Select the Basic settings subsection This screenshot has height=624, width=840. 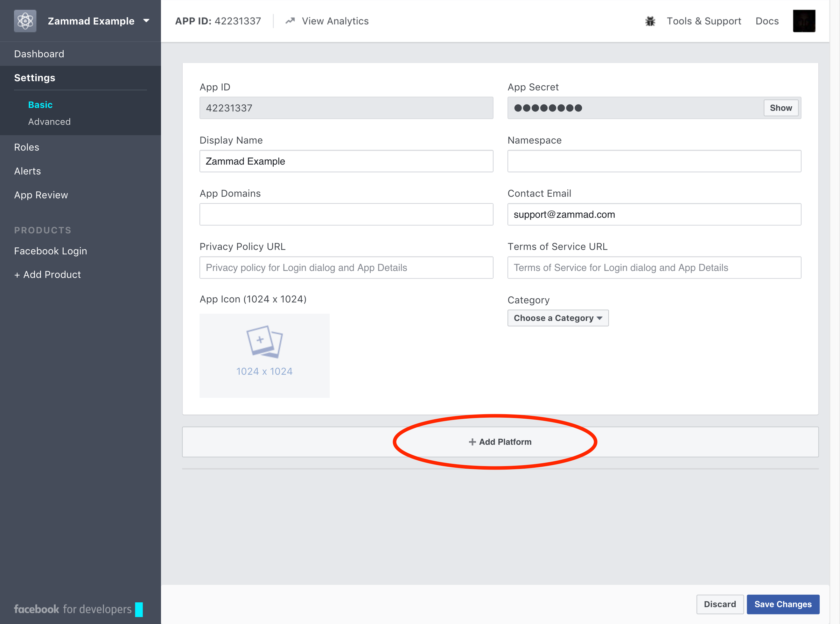(x=40, y=105)
